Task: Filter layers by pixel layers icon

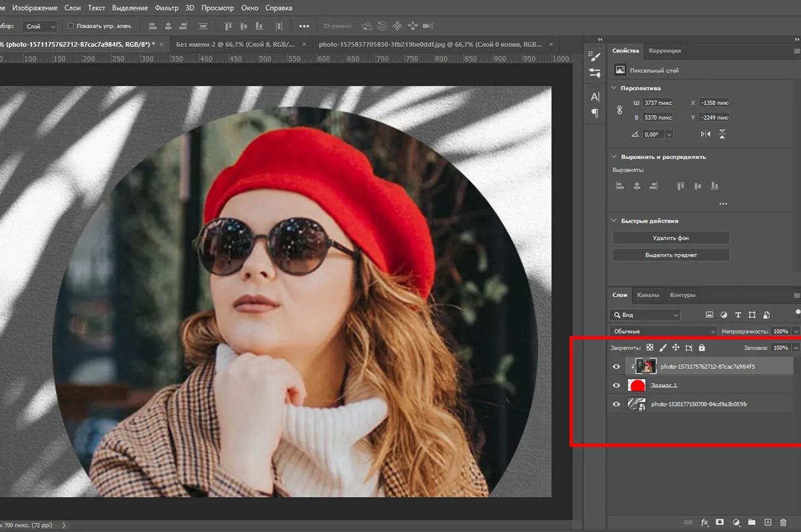Action: point(710,315)
